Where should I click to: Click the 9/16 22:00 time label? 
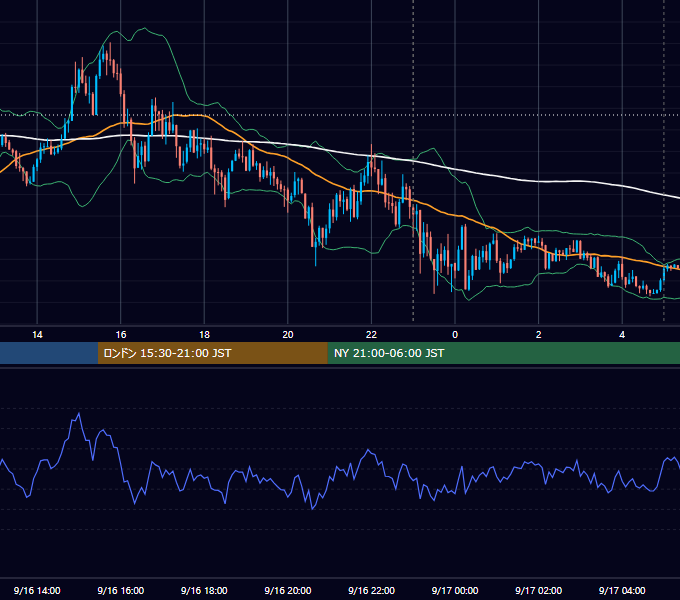[x=371, y=590]
